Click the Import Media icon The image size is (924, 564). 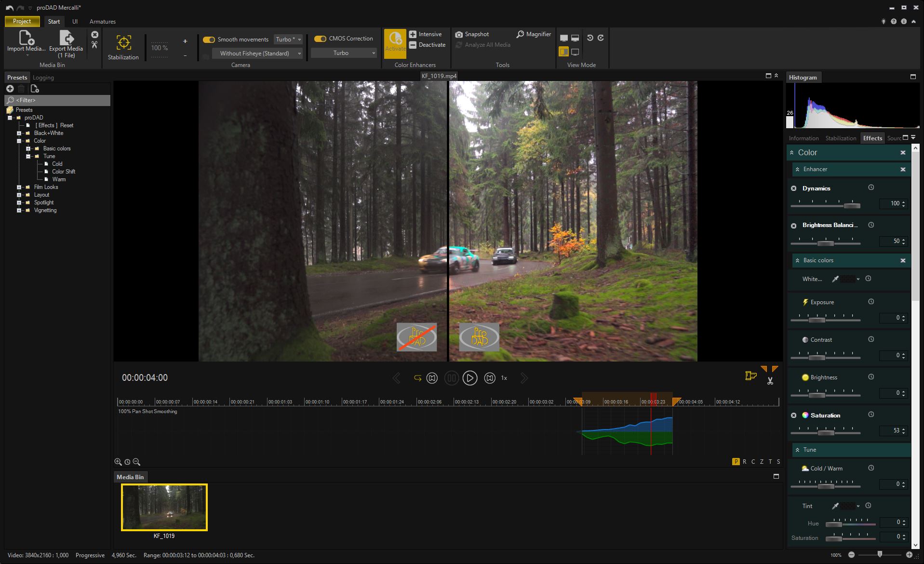coord(26,38)
